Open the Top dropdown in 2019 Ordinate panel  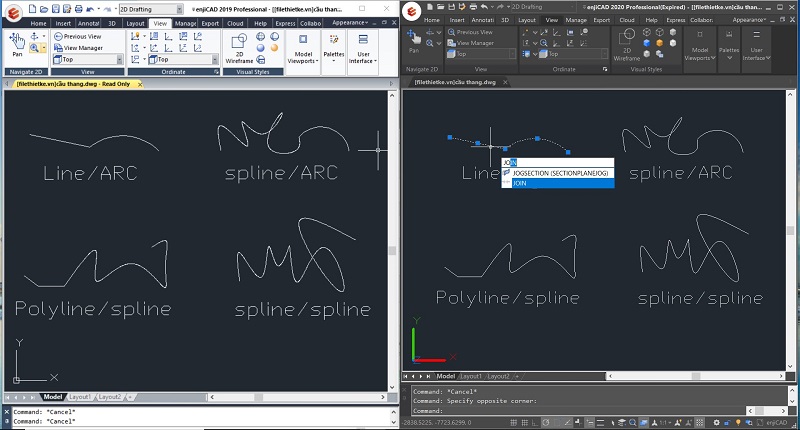183,59
